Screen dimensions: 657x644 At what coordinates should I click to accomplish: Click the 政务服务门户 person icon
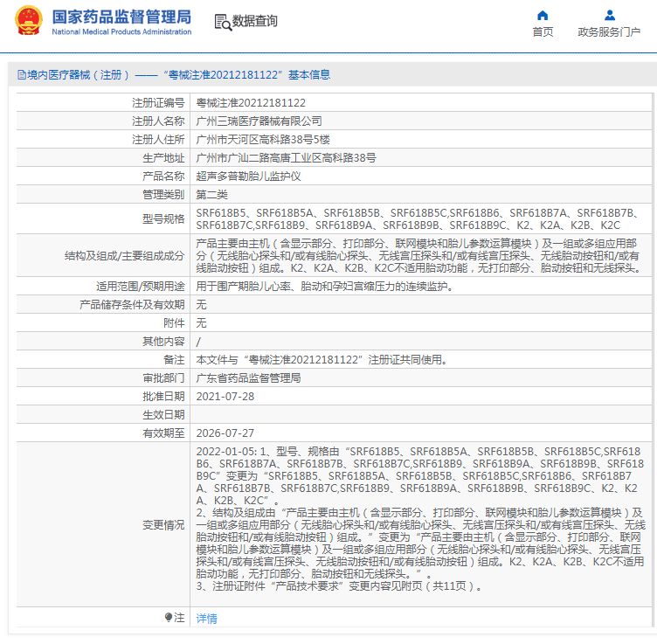click(610, 16)
